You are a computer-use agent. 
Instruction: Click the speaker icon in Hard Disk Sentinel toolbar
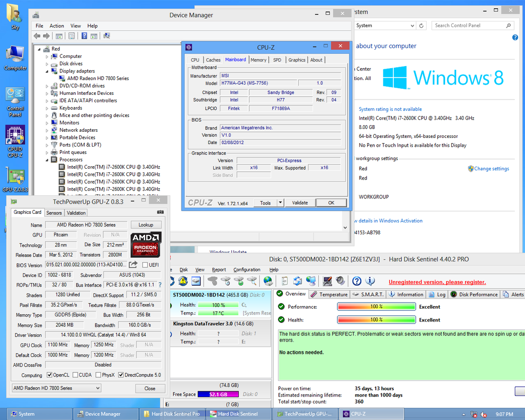(x=340, y=281)
